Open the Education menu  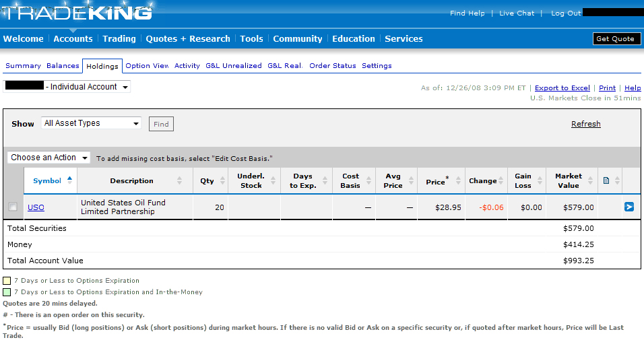point(354,38)
